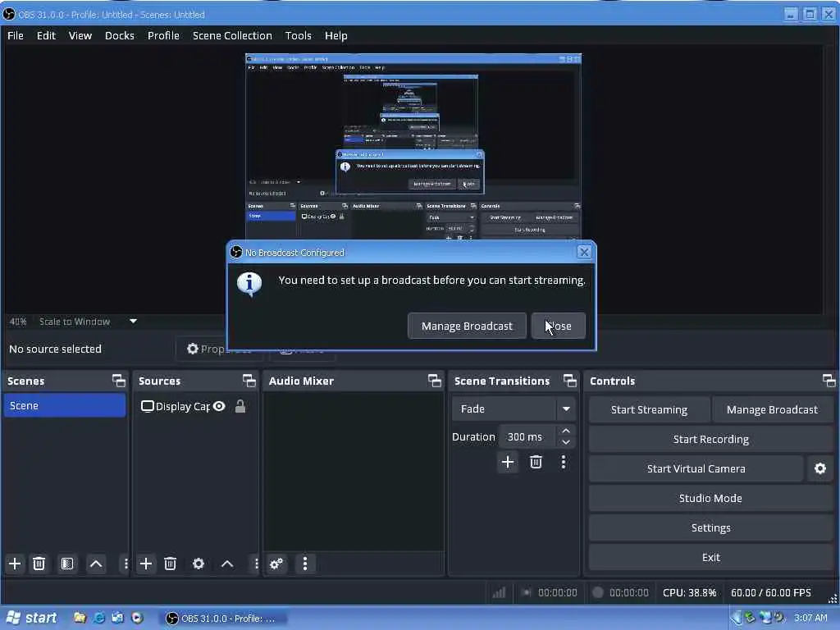Click the Close button in the dialog
840x630 pixels.
558,326
